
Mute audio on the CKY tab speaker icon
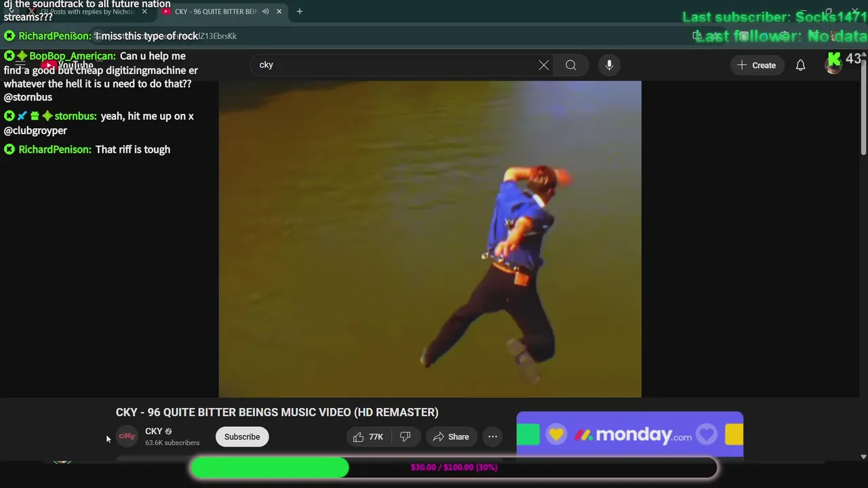[265, 12]
